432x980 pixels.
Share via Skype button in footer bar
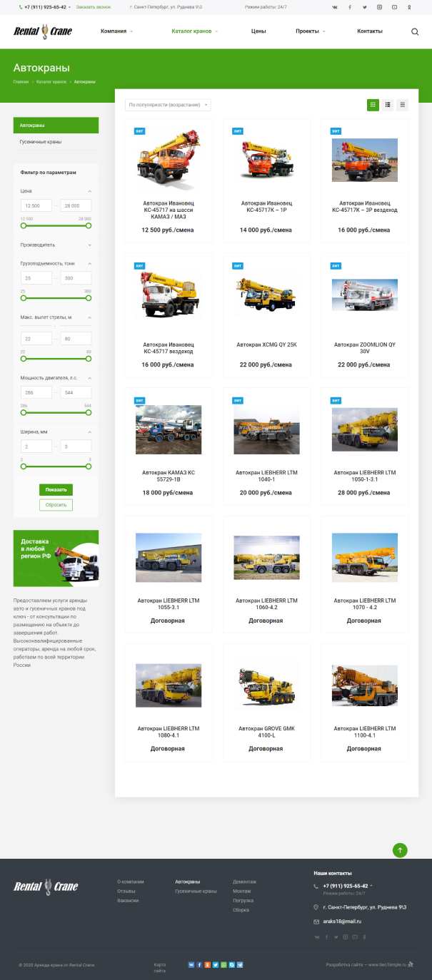pos(231,964)
